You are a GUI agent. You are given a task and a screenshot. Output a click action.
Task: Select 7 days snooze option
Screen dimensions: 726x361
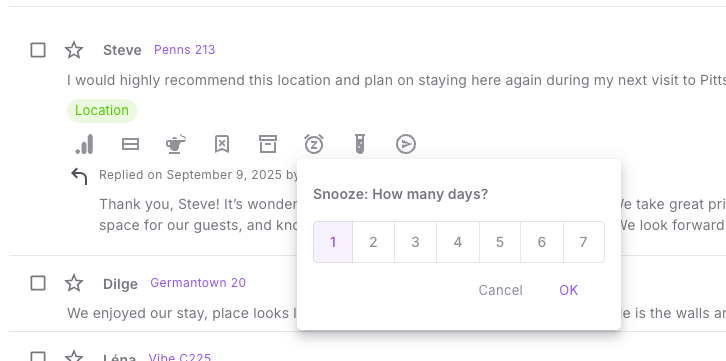(x=583, y=242)
